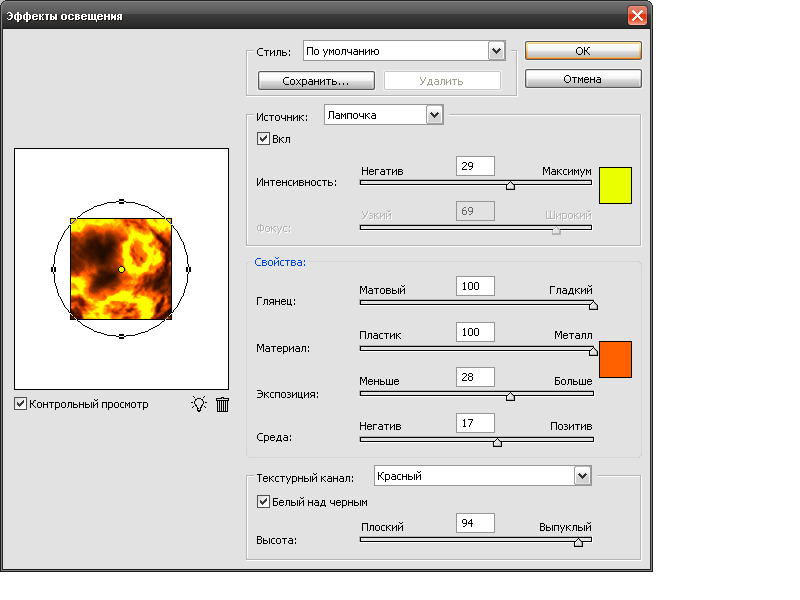Open the Источник light type dropdown
Viewport: 800px width, 600px height.
434,115
